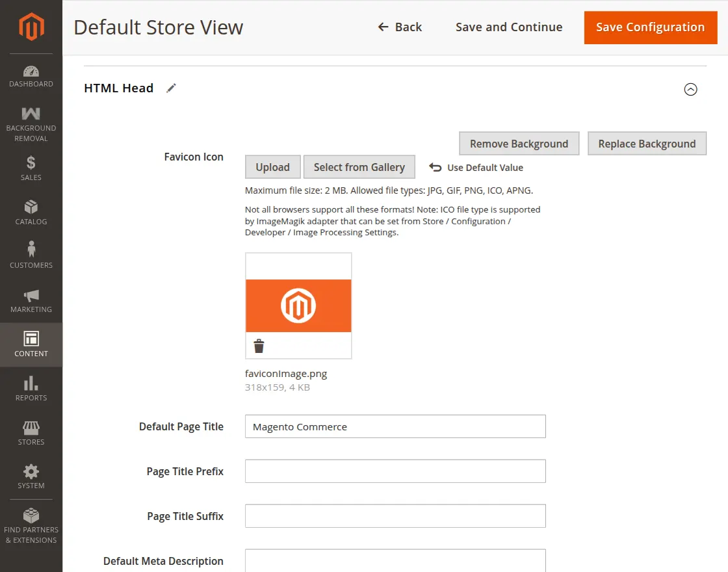The height and width of the screenshot is (572, 728).
Task: Collapse the HTML Head section chevron
Action: pos(691,90)
